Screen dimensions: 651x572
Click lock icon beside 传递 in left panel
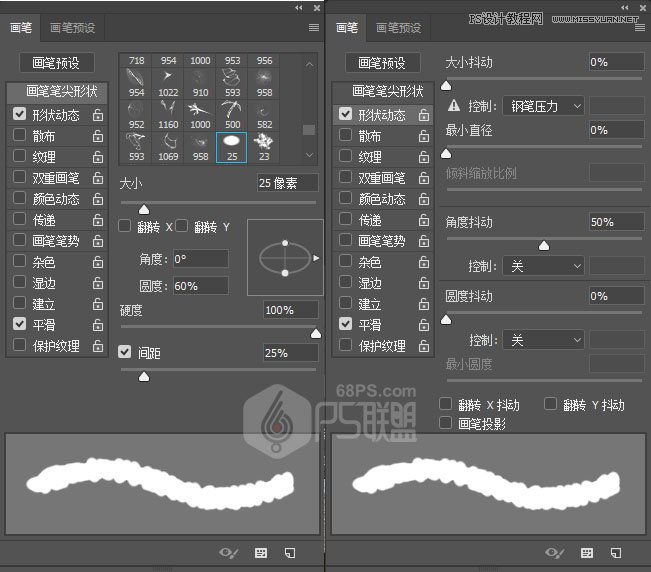[x=98, y=220]
